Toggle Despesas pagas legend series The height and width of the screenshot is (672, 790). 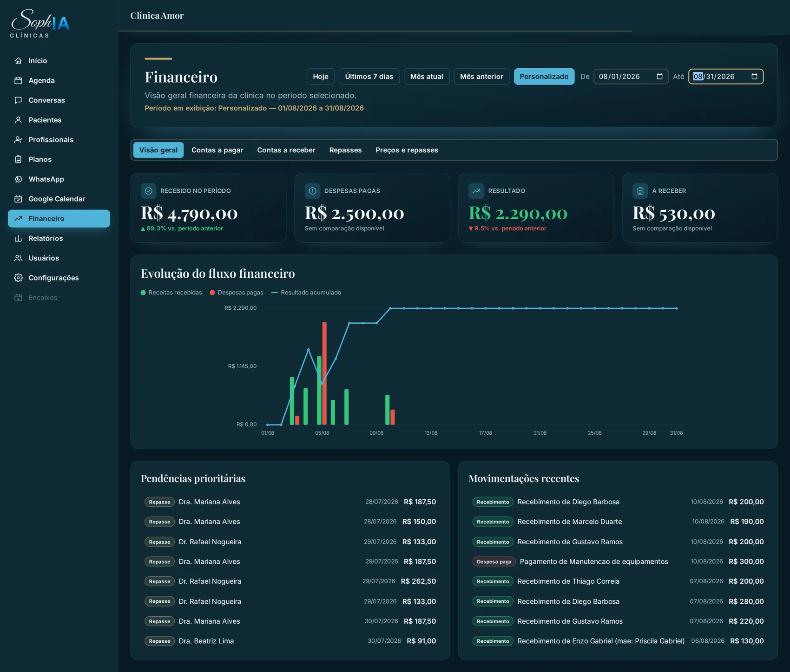pyautogui.click(x=237, y=293)
